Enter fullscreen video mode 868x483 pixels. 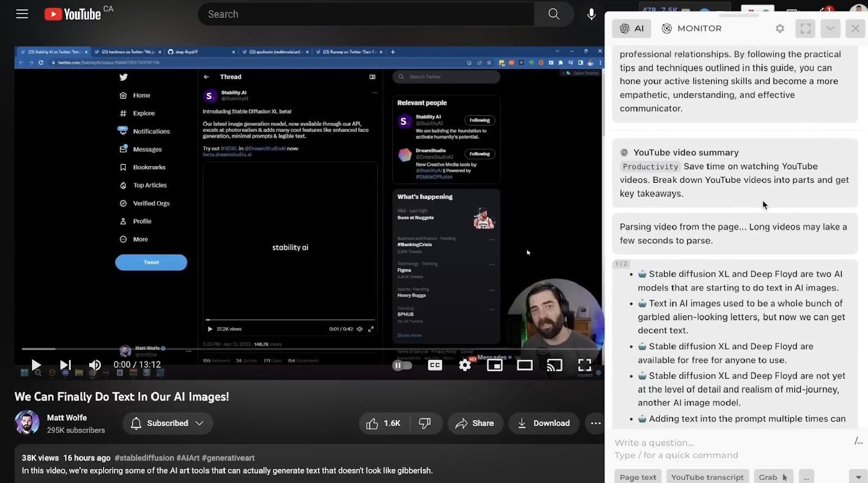(x=584, y=365)
